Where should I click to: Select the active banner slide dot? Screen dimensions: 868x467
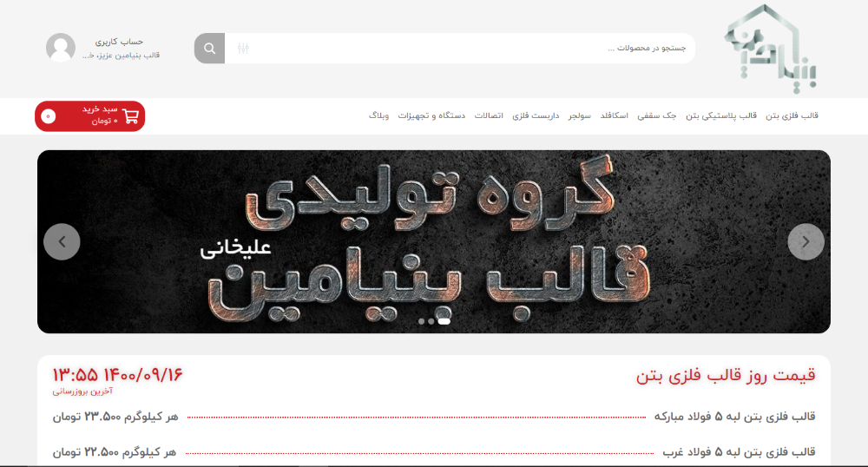pos(444,321)
